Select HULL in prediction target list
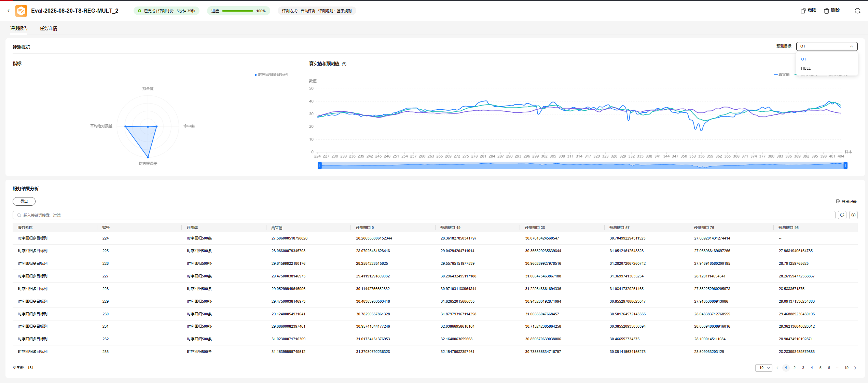Viewport: 868px width, 383px height. 806,68
